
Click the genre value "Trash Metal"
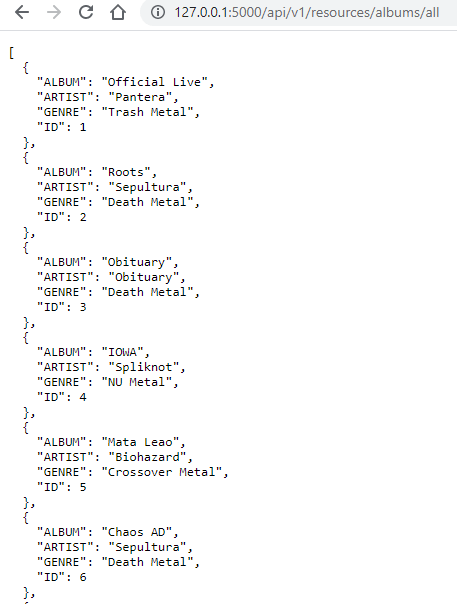tap(147, 112)
